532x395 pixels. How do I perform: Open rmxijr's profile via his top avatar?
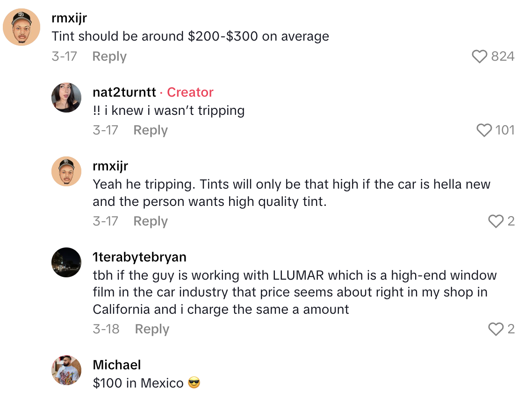pos(22,26)
